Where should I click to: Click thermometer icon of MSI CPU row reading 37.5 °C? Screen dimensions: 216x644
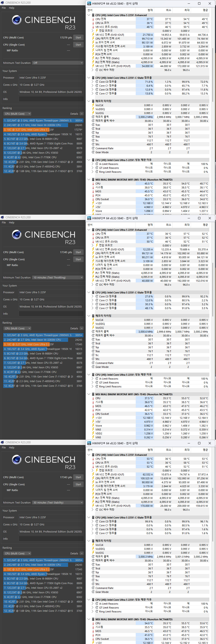93,398
